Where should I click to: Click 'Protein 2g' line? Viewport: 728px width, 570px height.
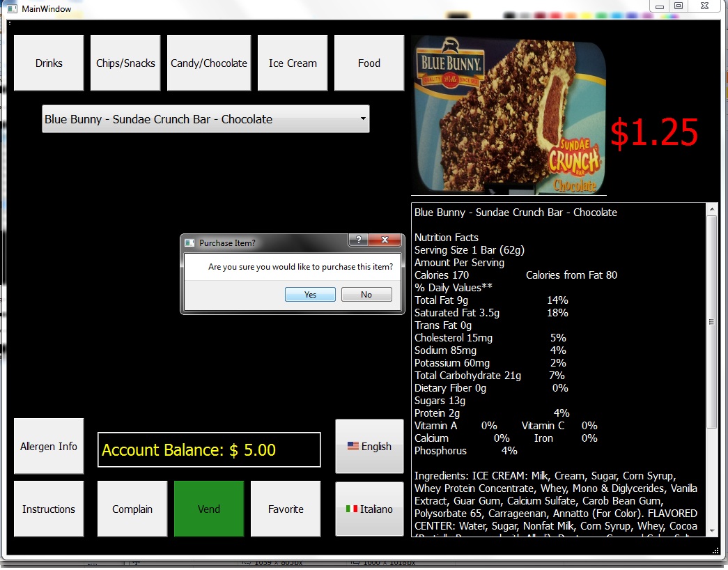pyautogui.click(x=437, y=413)
